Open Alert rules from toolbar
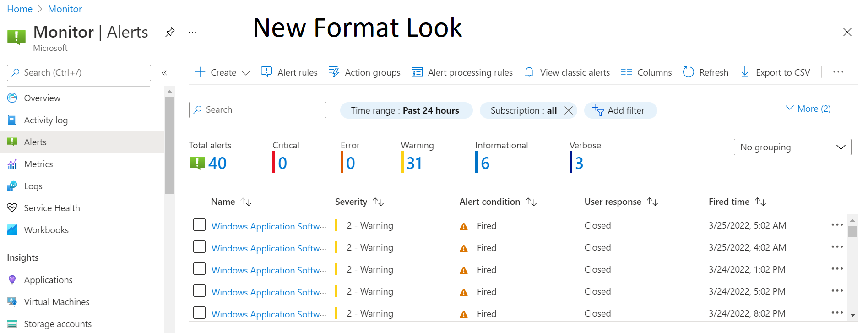 click(x=289, y=72)
